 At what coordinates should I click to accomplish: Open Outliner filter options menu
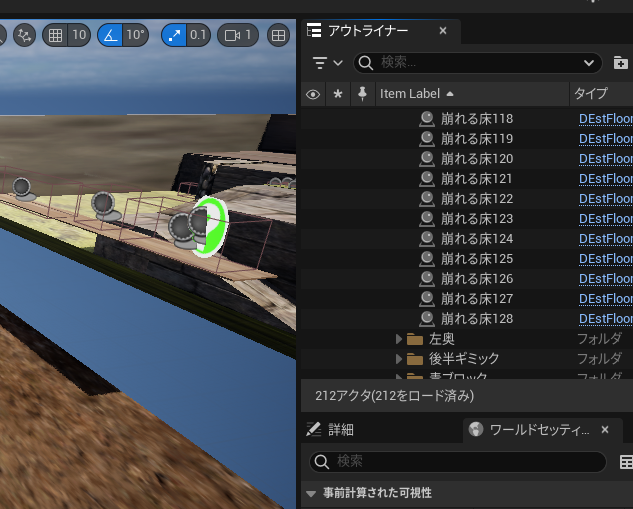point(327,63)
